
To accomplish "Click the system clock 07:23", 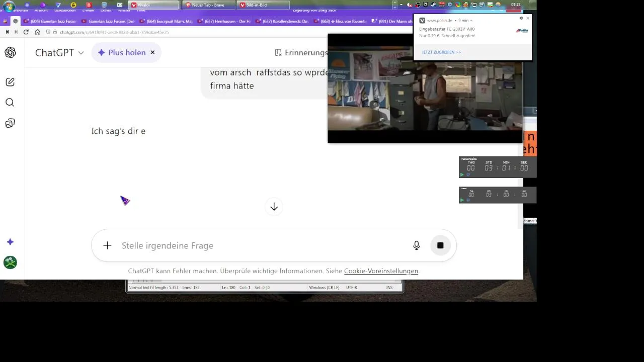I will tap(516, 5).
